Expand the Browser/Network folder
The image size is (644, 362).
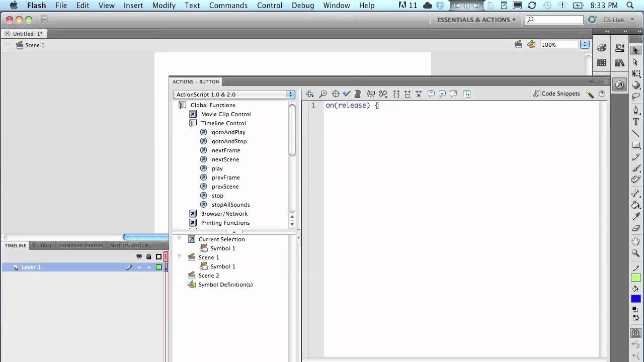coord(193,214)
